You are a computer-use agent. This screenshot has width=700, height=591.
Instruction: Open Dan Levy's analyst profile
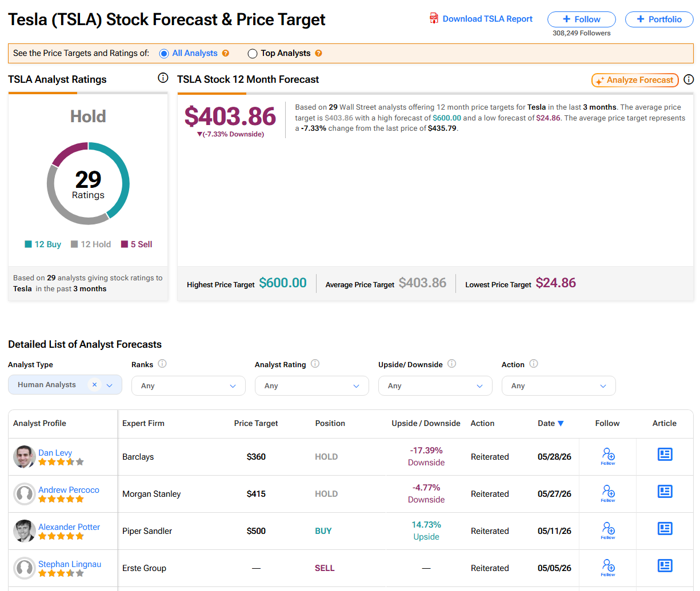pos(55,452)
